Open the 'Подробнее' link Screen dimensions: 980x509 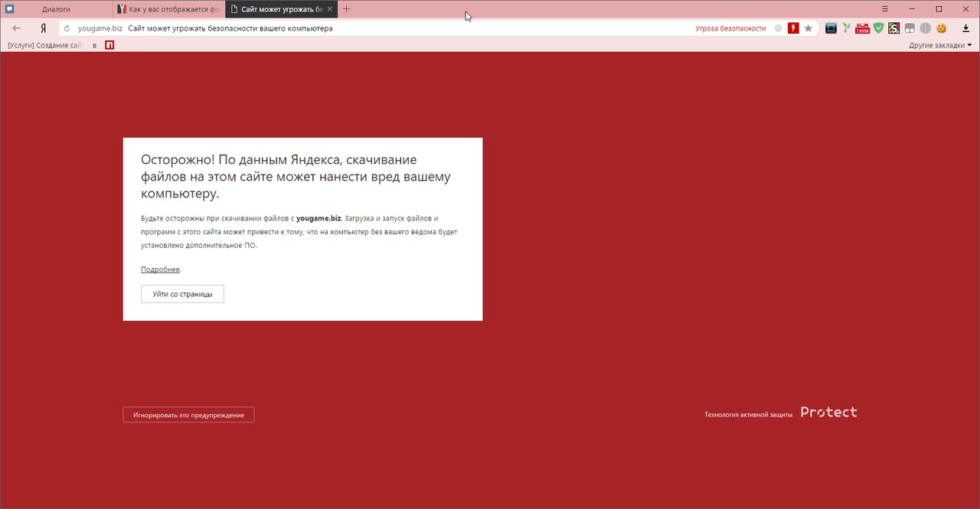pyautogui.click(x=160, y=269)
